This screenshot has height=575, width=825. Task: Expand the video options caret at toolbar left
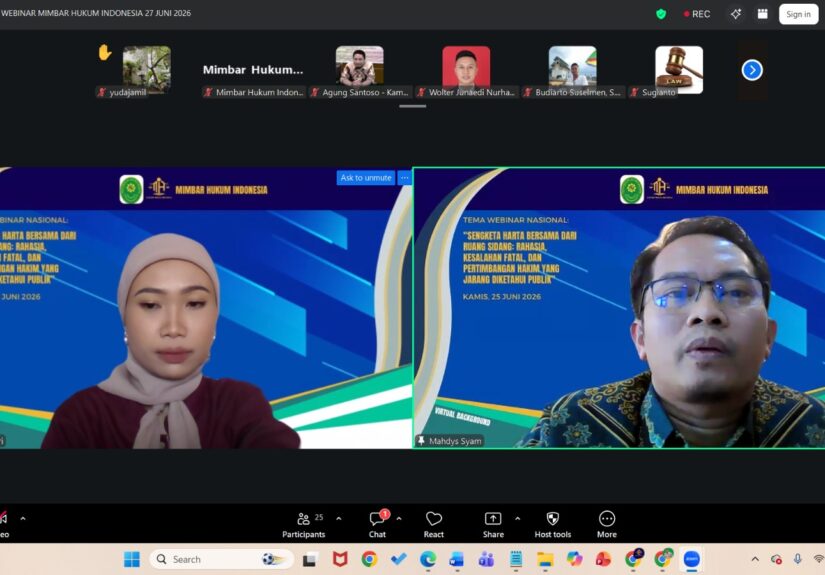pyautogui.click(x=23, y=519)
